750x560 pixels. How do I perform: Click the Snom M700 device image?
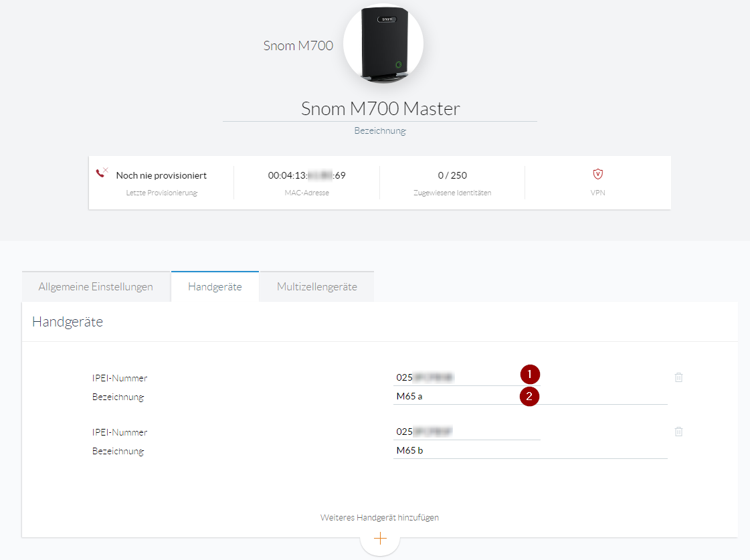(383, 44)
